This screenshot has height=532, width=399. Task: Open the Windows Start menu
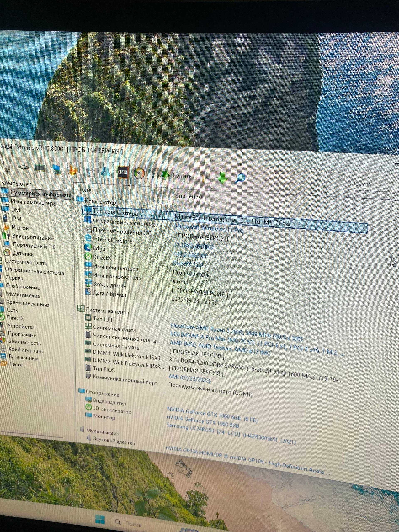point(100,519)
